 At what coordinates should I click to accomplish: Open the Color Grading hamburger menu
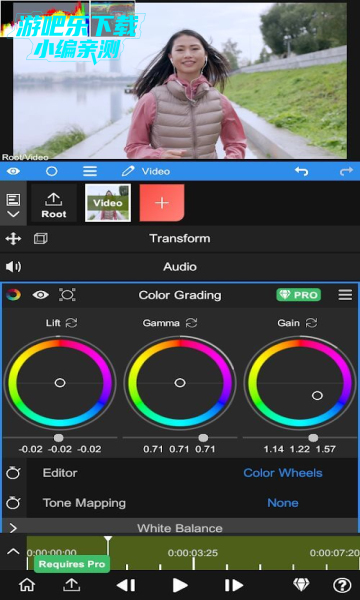click(x=345, y=295)
